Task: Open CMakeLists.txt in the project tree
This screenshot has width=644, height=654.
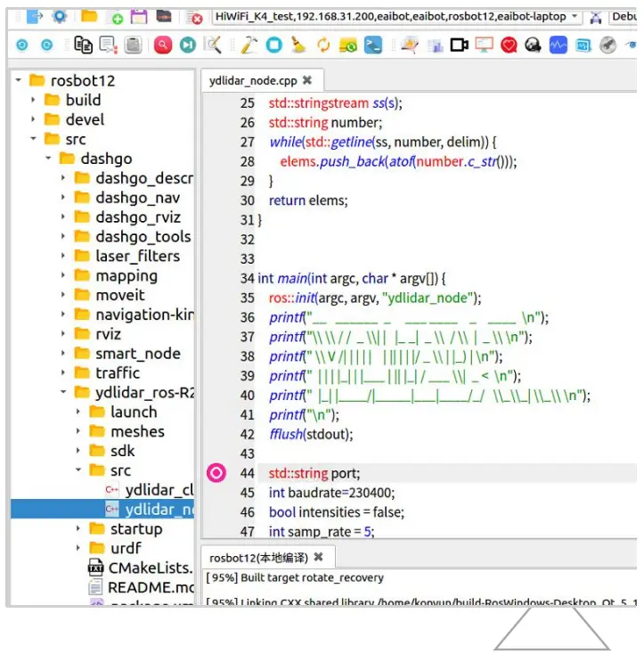Action: pos(149,568)
